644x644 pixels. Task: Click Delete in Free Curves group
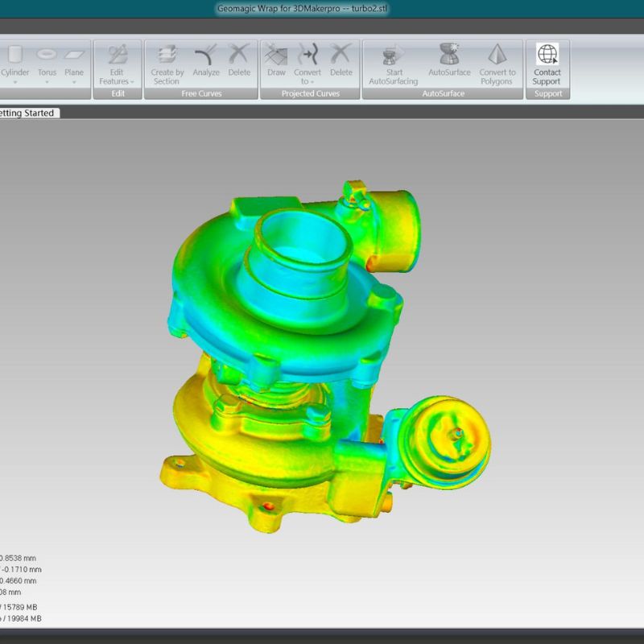[x=239, y=56]
